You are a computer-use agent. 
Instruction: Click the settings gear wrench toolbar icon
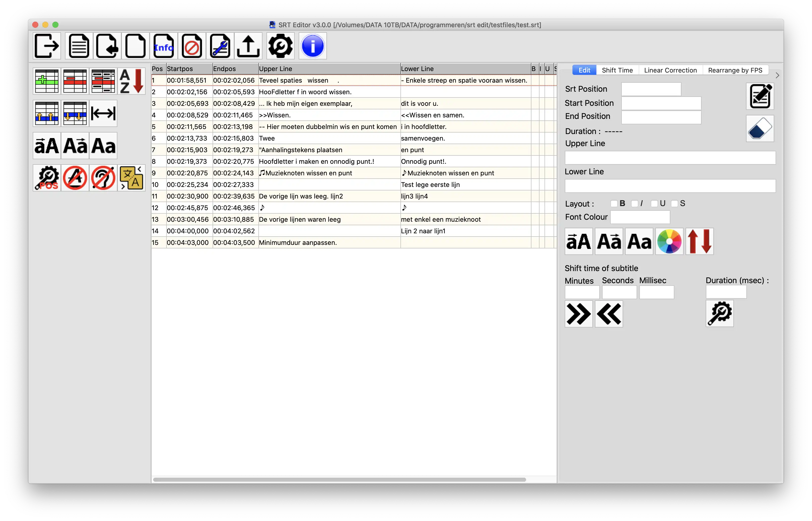point(280,46)
